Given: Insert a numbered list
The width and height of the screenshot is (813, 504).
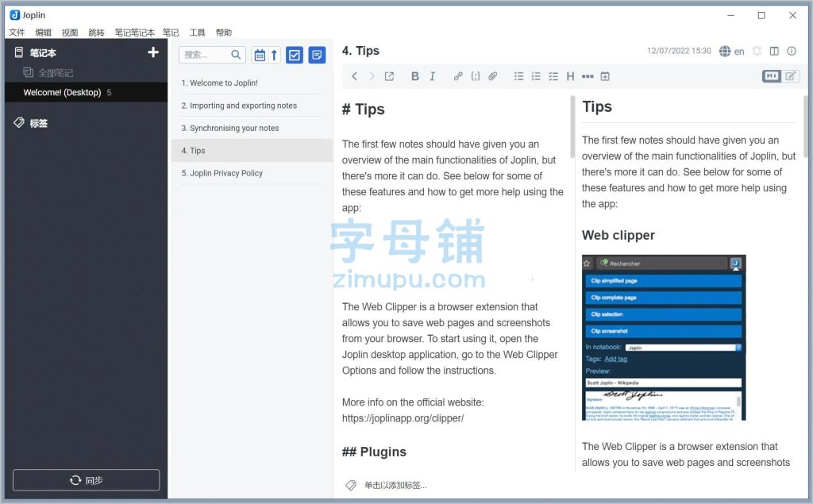Looking at the screenshot, I should tap(536, 76).
